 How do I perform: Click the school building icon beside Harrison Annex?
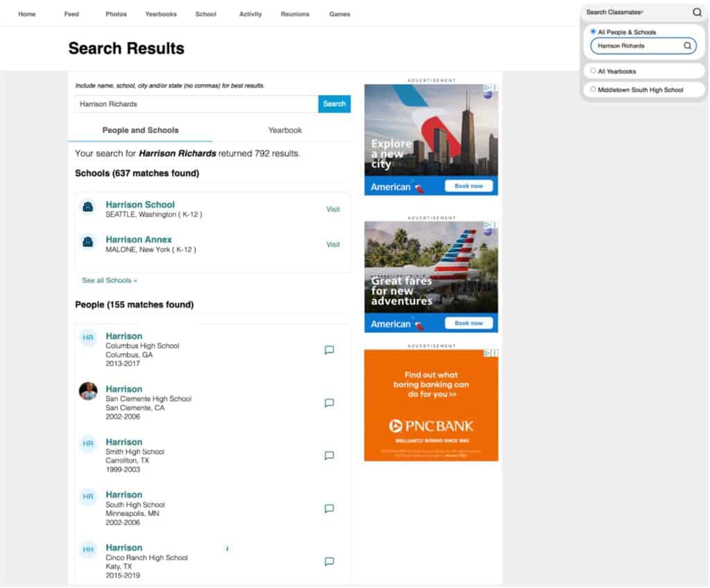coord(88,243)
